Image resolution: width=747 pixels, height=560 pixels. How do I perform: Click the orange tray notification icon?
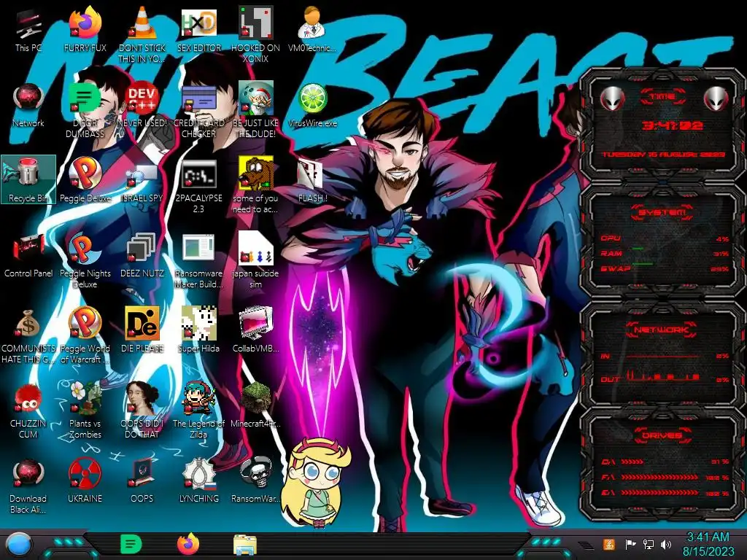609,544
